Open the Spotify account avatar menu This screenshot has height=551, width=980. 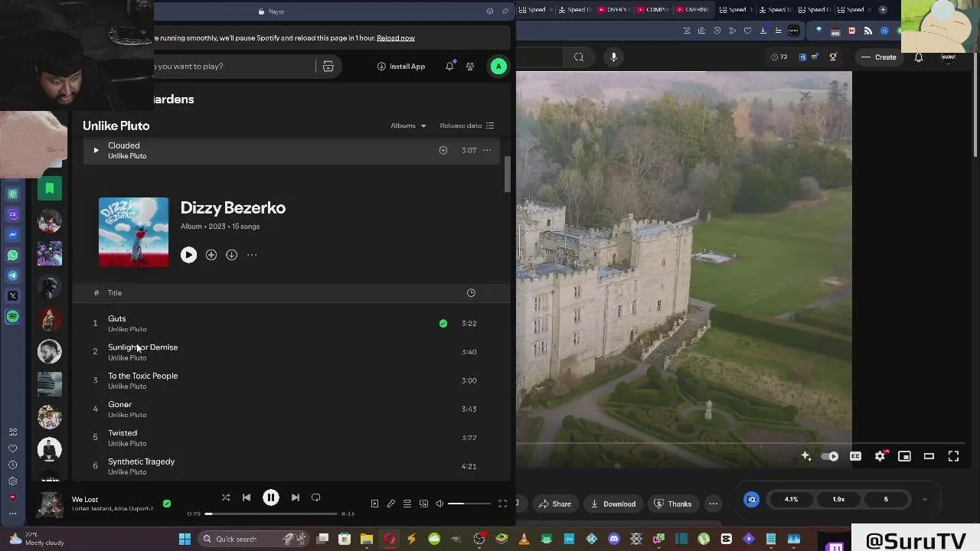pyautogui.click(x=498, y=67)
